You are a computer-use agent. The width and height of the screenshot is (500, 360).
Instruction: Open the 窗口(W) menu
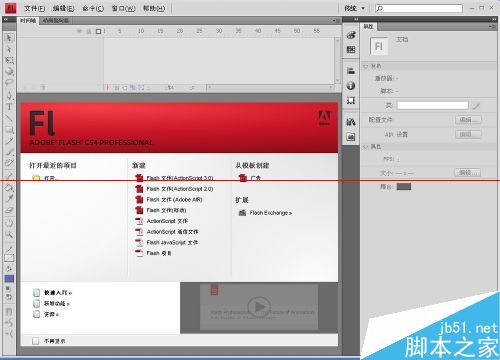123,8
